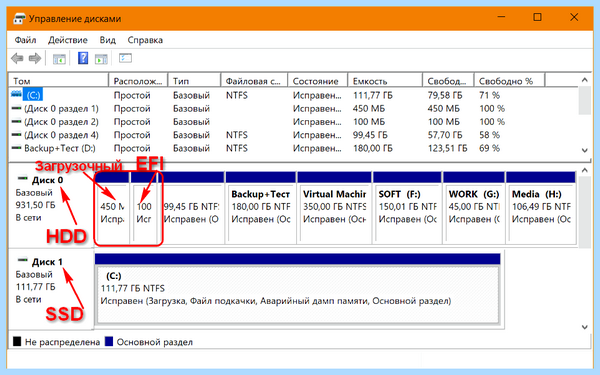Screen dimensions: 600x375
Task: Click the 111,77 ГБ capacity cell in the (C:) row
Action: [x=373, y=95]
